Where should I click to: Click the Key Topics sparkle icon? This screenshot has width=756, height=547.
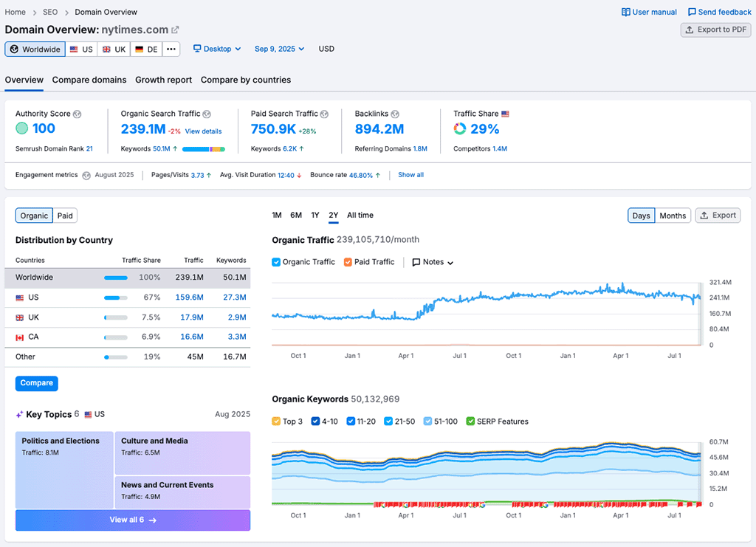pos(19,414)
